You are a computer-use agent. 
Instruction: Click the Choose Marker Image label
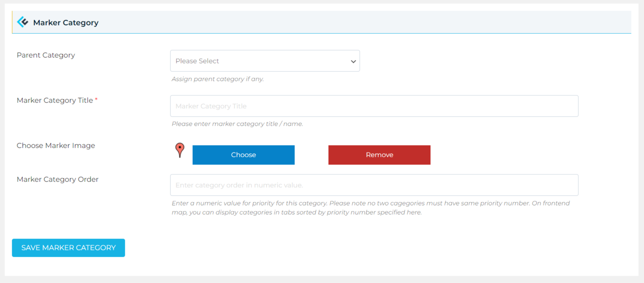click(56, 145)
